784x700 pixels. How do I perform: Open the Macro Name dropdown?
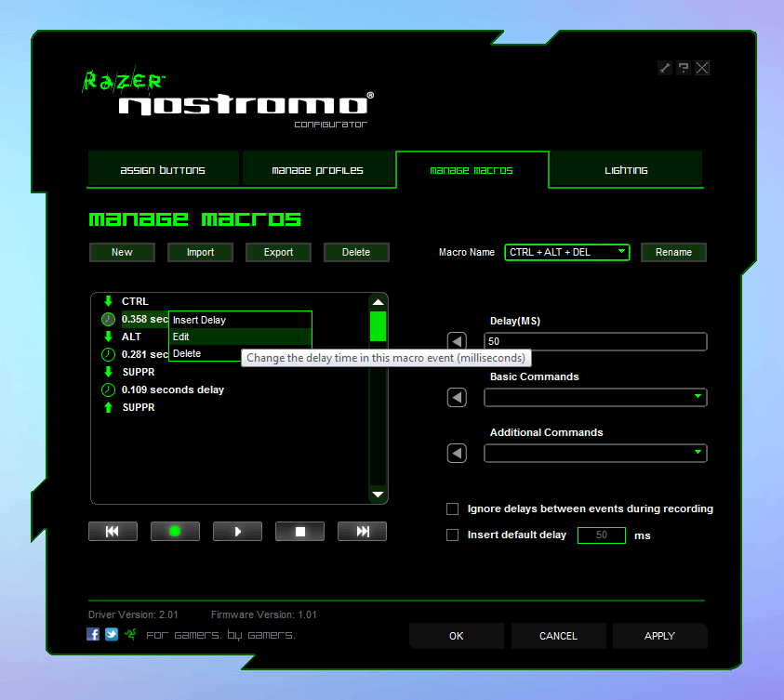tap(567, 252)
